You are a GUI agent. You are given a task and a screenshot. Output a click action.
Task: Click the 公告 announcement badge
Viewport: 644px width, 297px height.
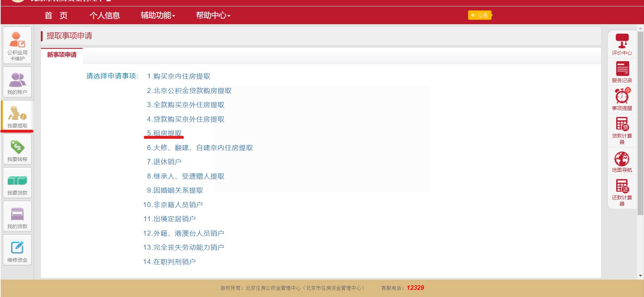click(480, 15)
